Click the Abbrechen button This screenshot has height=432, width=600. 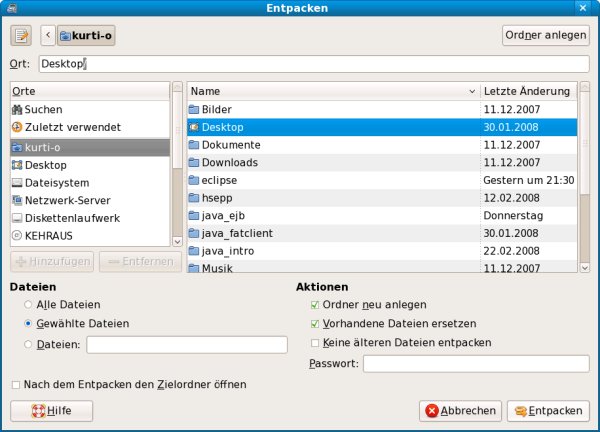[460, 411]
